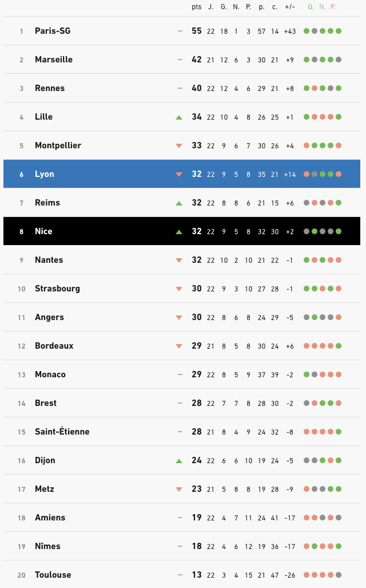Open the Marseille team link

point(54,59)
